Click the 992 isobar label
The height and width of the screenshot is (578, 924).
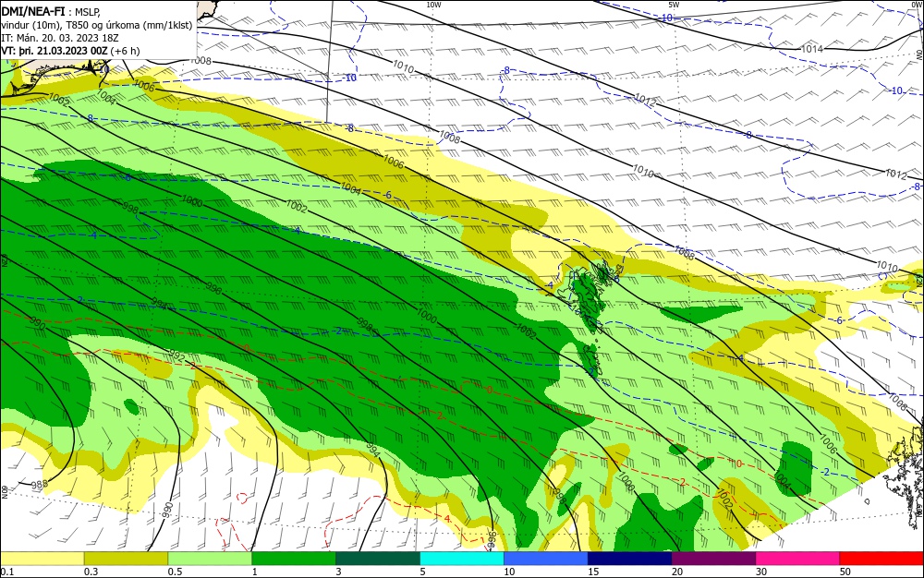pos(176,355)
